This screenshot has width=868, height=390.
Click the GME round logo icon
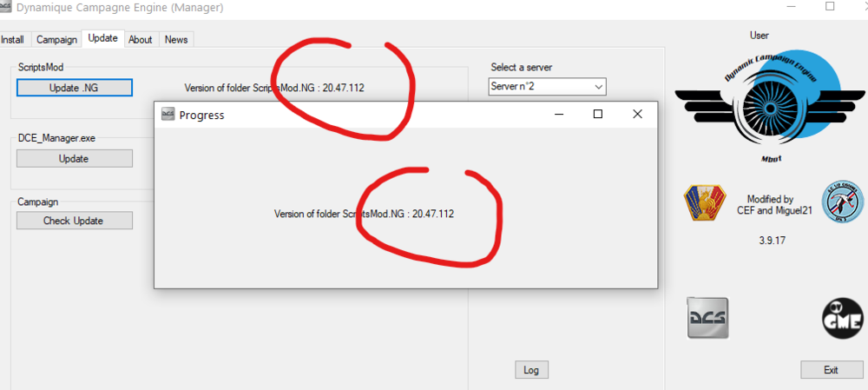[841, 319]
